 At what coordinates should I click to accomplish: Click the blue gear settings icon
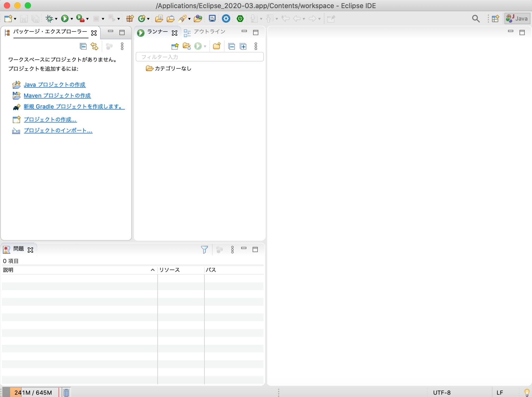click(x=226, y=19)
